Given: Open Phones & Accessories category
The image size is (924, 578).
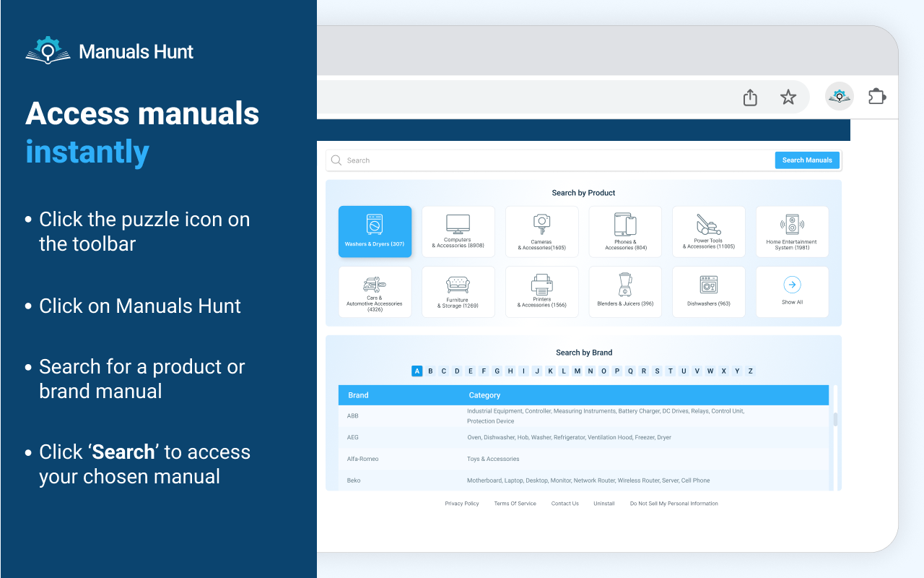Looking at the screenshot, I should click(x=625, y=232).
